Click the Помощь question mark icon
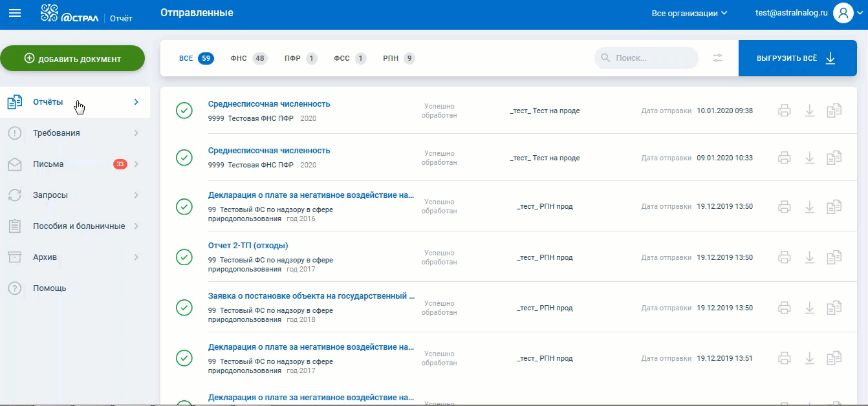The width and height of the screenshot is (868, 406). click(x=15, y=288)
